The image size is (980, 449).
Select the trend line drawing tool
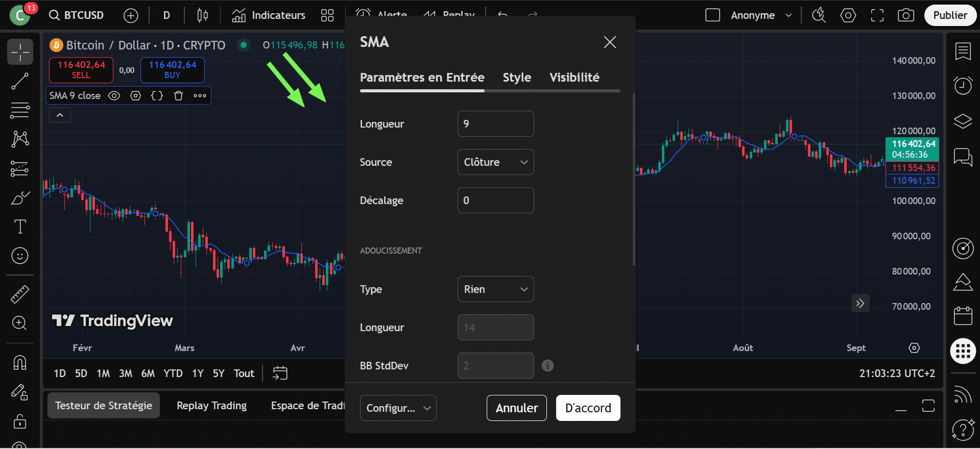point(20,81)
